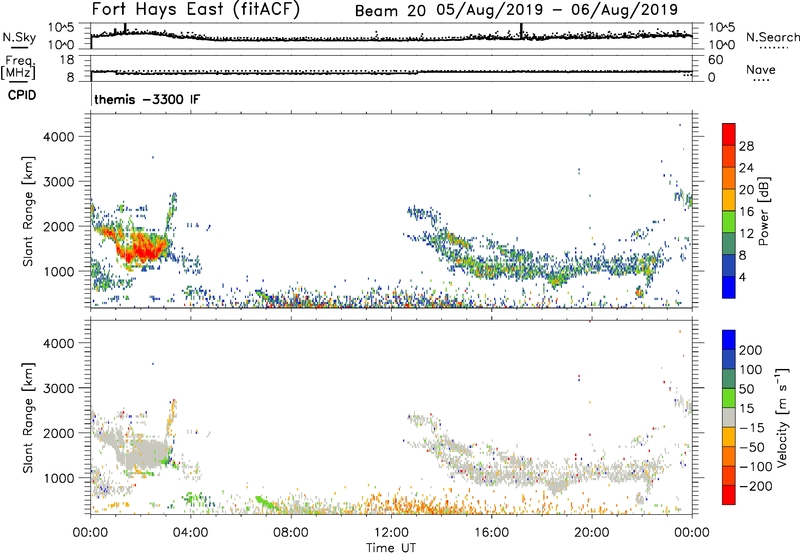Click the 'Beam 20' label
Image resolution: width=800 pixels, height=554 pixels.
coord(390,11)
